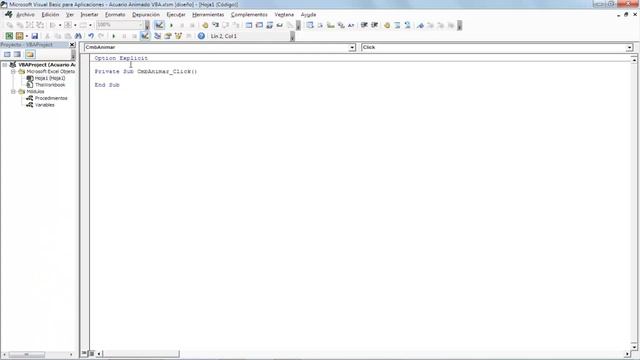The image size is (640, 360).
Task: Open the Ejecutar menu
Action: (176, 15)
